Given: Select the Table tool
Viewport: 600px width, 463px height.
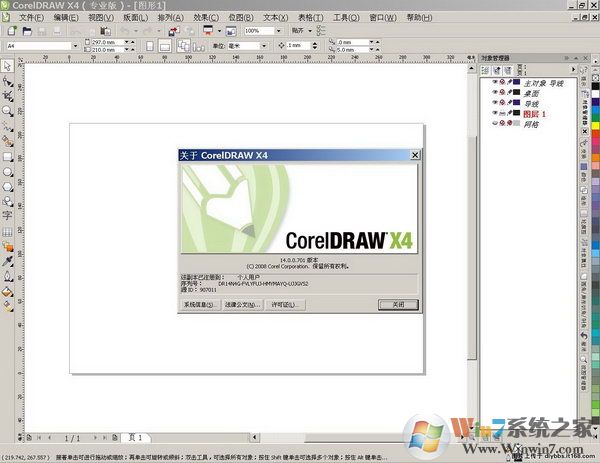Looking at the screenshot, I should click(x=7, y=230).
